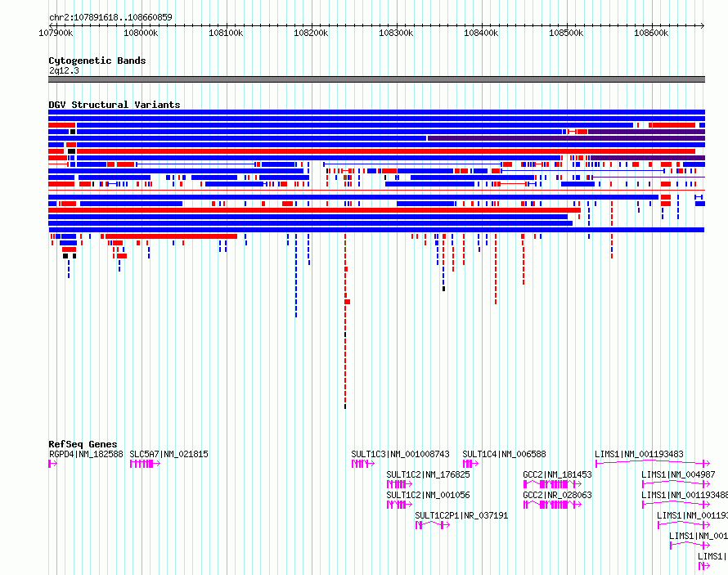Image resolution: width=728 pixels, height=575 pixels.
Task: Open the SULT1C2|NM_001056 gene label
Action: pyautogui.click(x=428, y=495)
